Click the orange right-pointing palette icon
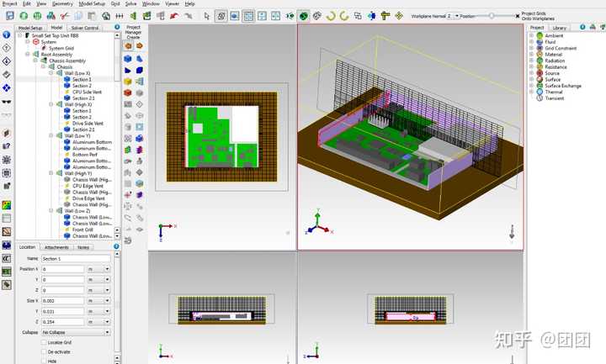 point(140,46)
